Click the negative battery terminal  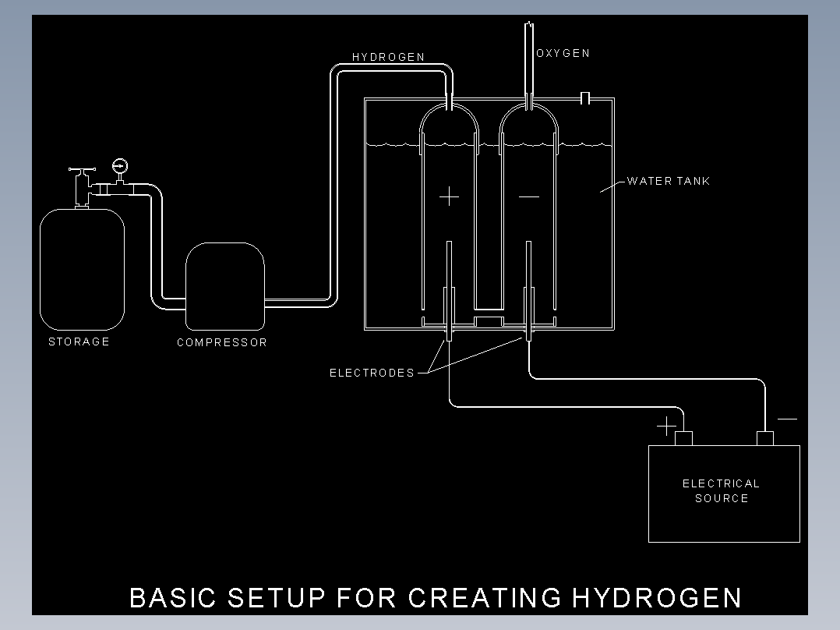click(x=765, y=438)
